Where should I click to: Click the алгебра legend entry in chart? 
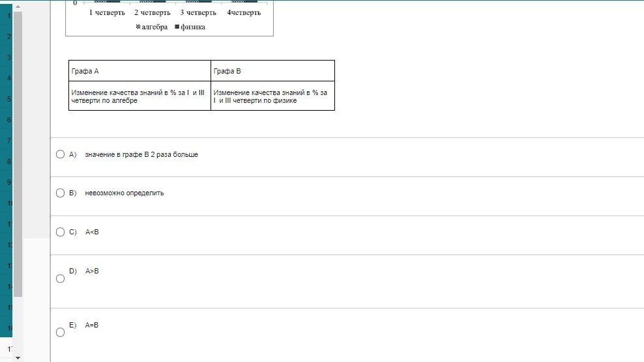point(152,27)
